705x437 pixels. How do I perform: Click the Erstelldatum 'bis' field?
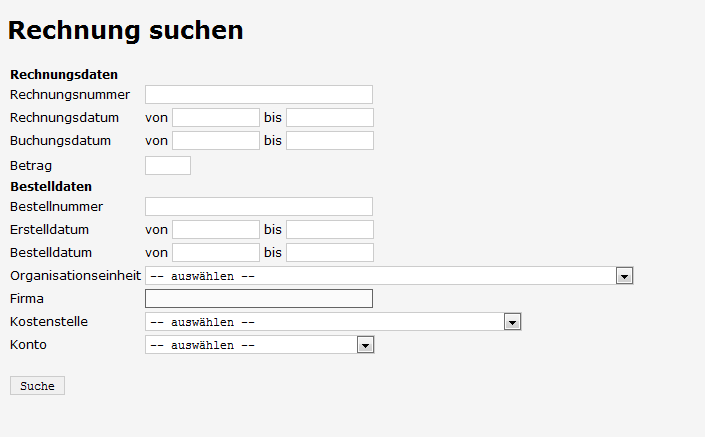(329, 230)
